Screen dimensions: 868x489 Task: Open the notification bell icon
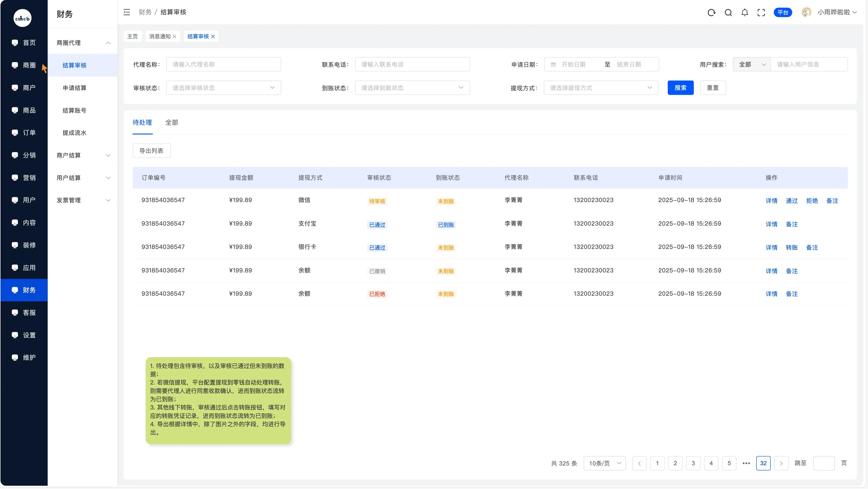745,12
